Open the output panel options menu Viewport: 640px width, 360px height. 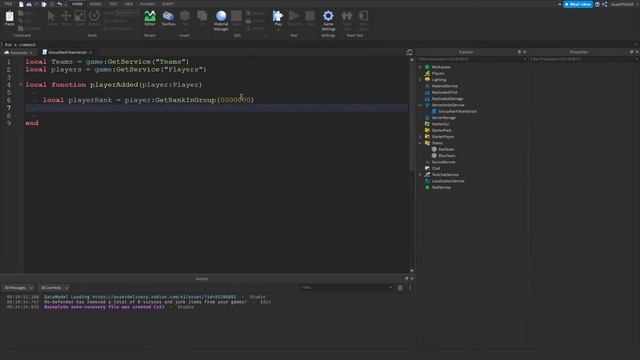point(410,288)
